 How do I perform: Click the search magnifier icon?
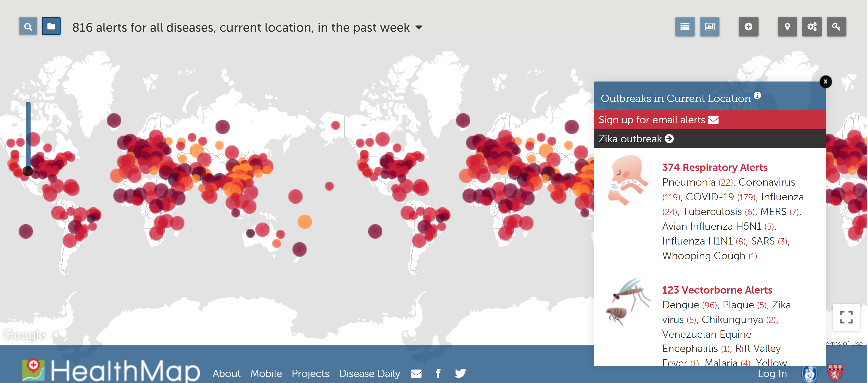(x=28, y=27)
